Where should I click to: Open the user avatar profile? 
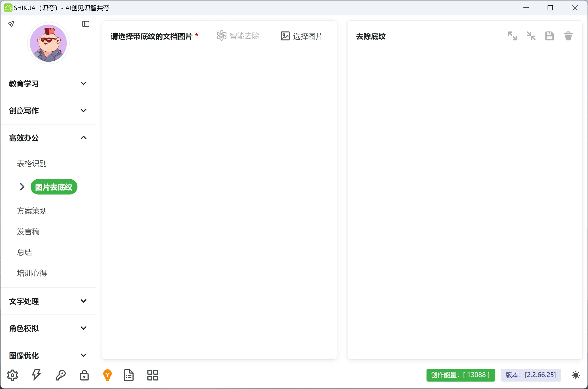(48, 43)
